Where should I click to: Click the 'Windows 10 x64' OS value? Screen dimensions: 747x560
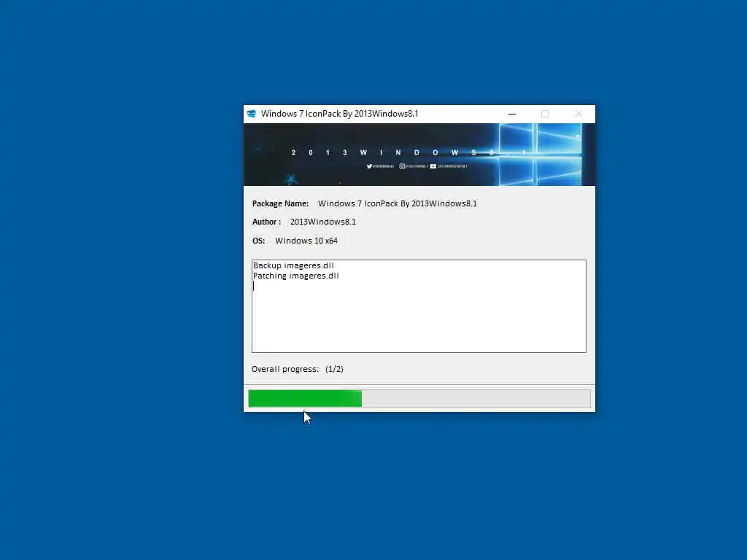point(306,241)
